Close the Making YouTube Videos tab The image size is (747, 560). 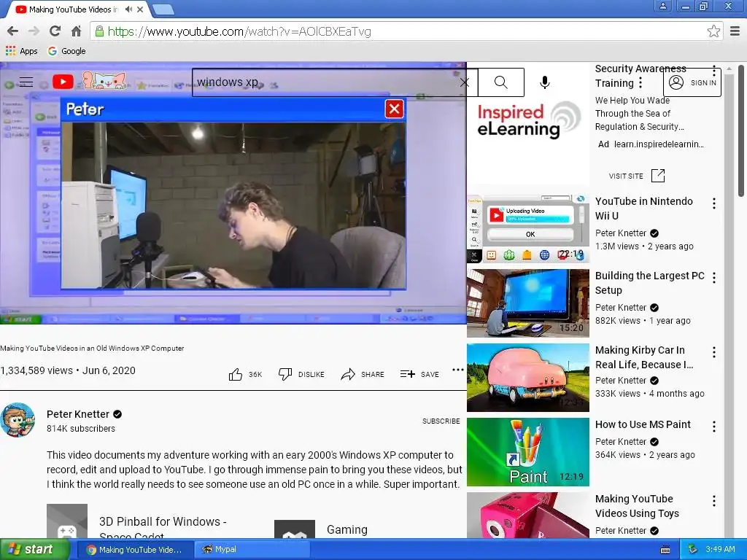(140, 9)
